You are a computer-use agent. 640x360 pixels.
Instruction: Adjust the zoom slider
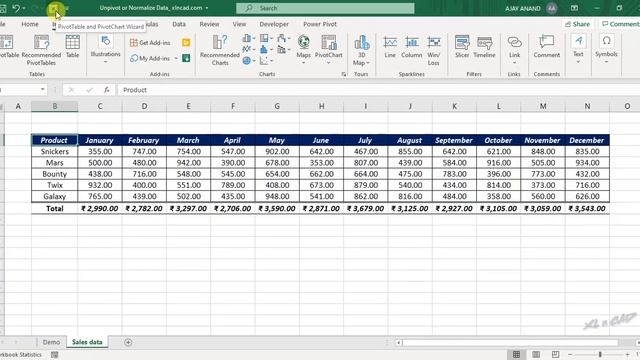(600, 354)
